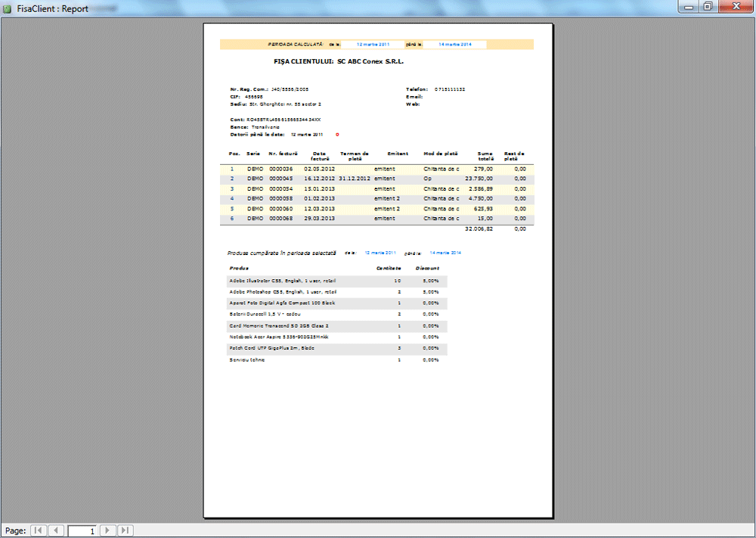Click the 'FisaClient : Report' title bar text

(x=52, y=9)
